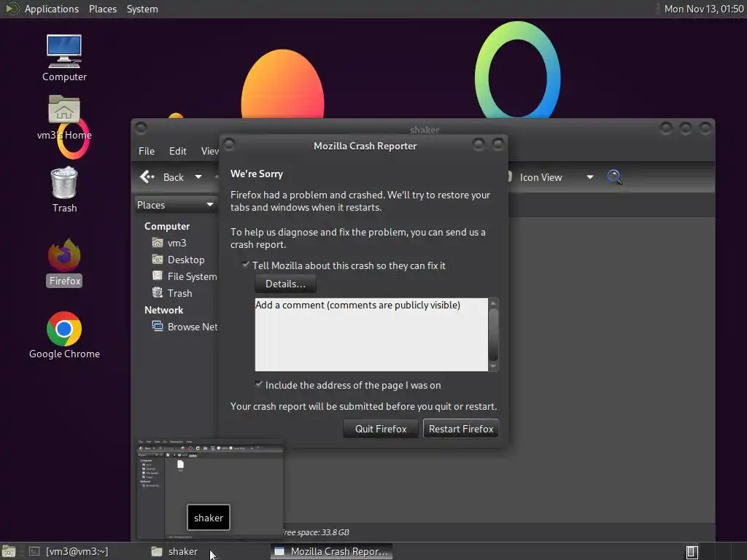This screenshot has width=747, height=560.
Task: Toggle 'Include the address of the page' checkbox
Action: [x=259, y=385]
